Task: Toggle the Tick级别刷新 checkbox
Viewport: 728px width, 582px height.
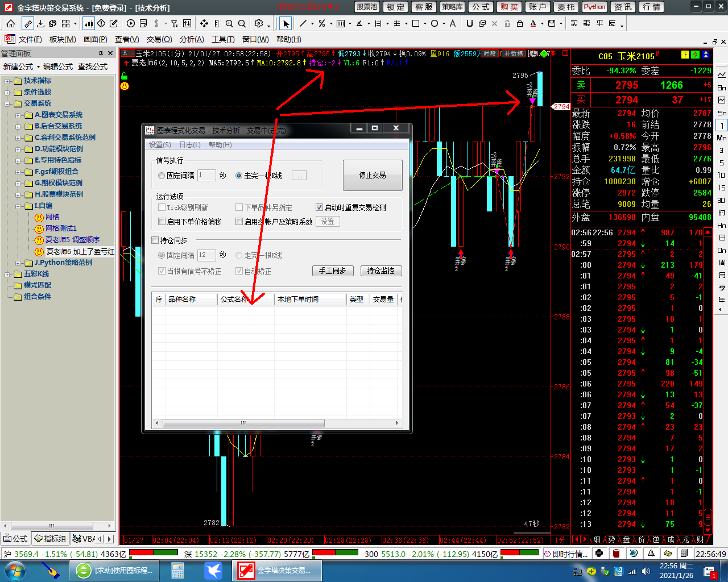Action: (x=162, y=207)
